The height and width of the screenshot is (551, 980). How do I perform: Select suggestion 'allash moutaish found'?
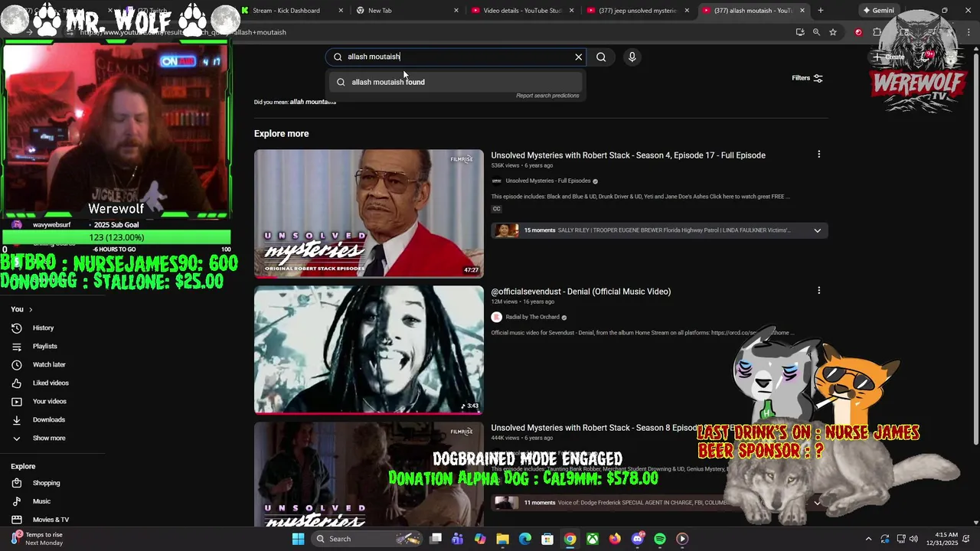(456, 82)
